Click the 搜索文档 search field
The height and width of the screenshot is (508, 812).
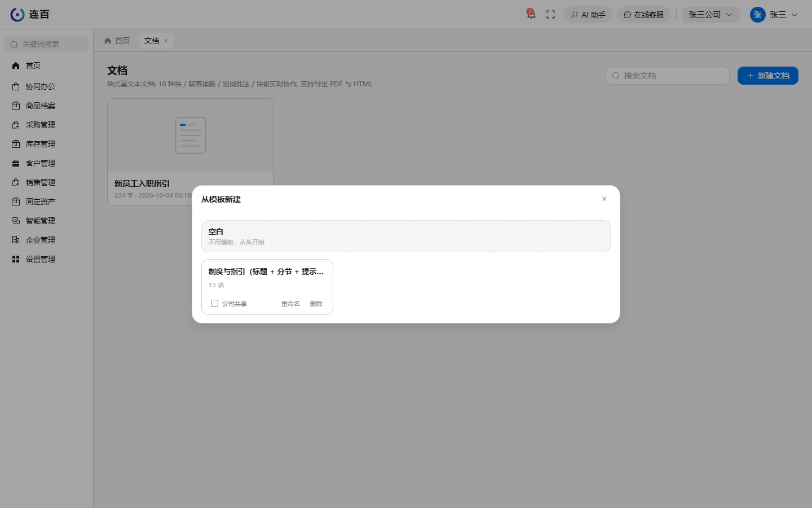pyautogui.click(x=668, y=76)
